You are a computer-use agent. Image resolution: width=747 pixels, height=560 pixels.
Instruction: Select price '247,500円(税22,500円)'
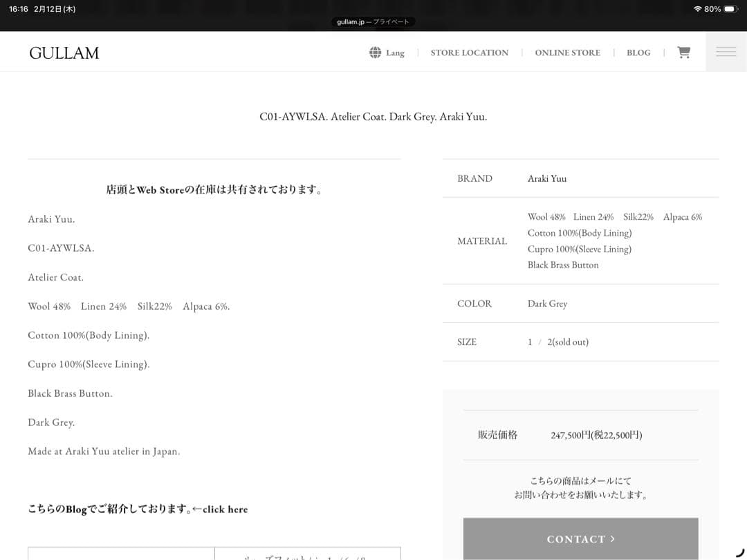click(x=596, y=435)
